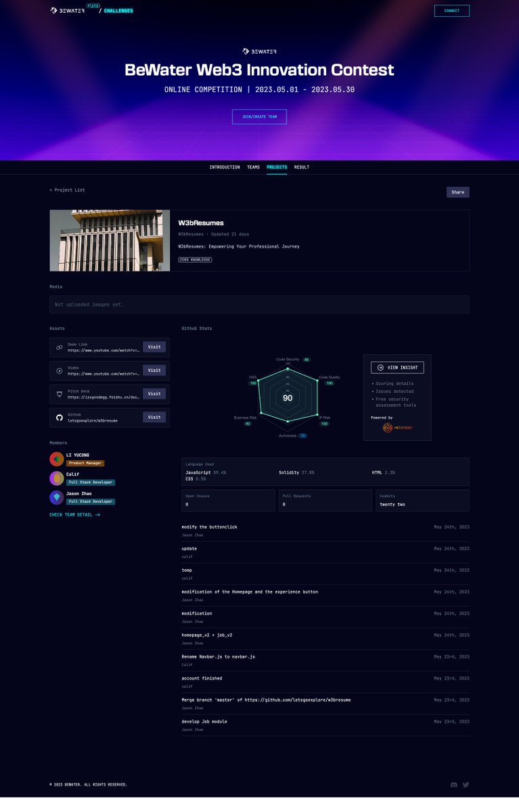Click the Activeness score 70 badge
519x812 pixels.
[302, 436]
